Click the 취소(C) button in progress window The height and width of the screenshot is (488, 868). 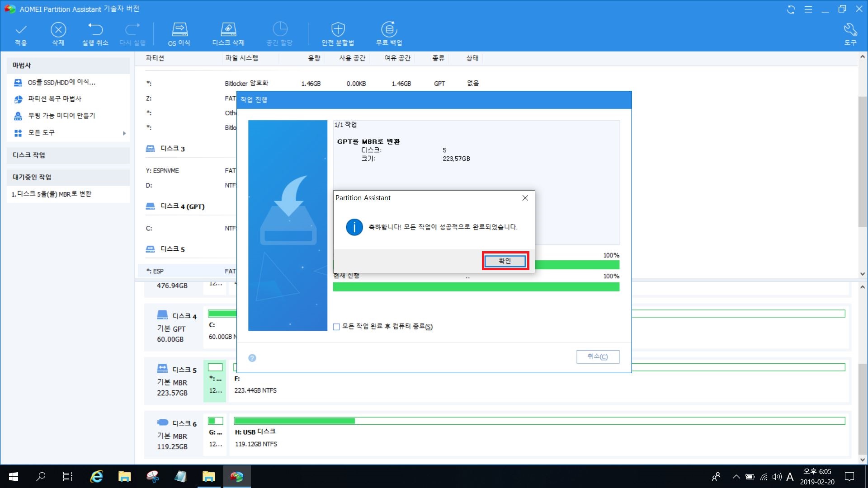coord(598,357)
